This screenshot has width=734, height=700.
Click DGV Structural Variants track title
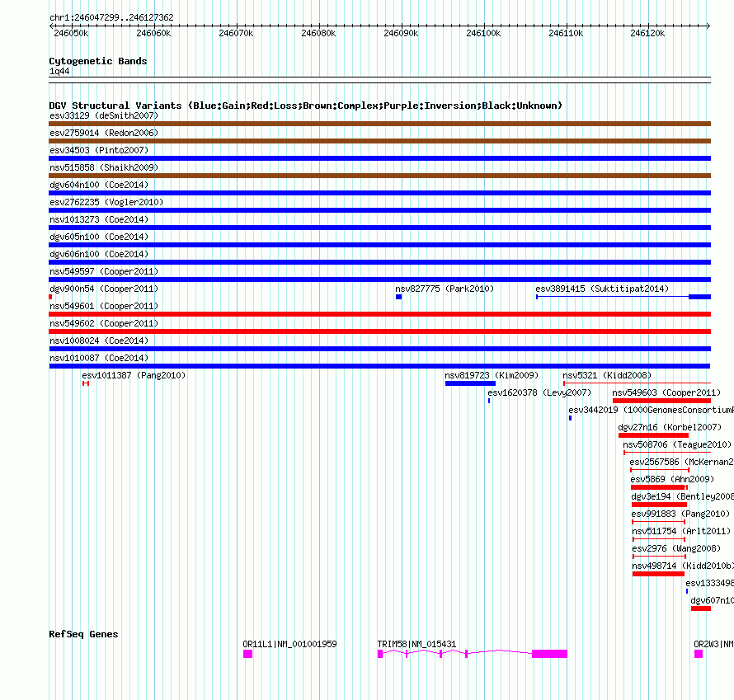pyautogui.click(x=305, y=106)
